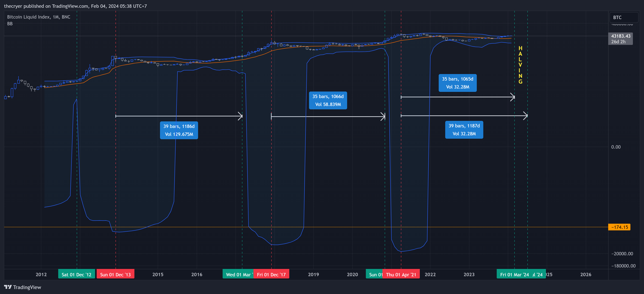Click the orange -174.15 price line label
The width and height of the screenshot is (644, 294).
coord(619,227)
